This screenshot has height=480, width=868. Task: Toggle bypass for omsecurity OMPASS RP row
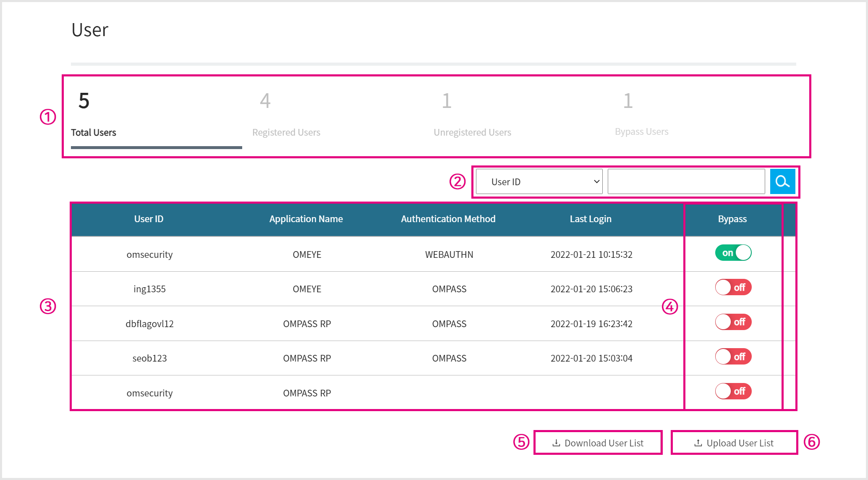point(733,391)
